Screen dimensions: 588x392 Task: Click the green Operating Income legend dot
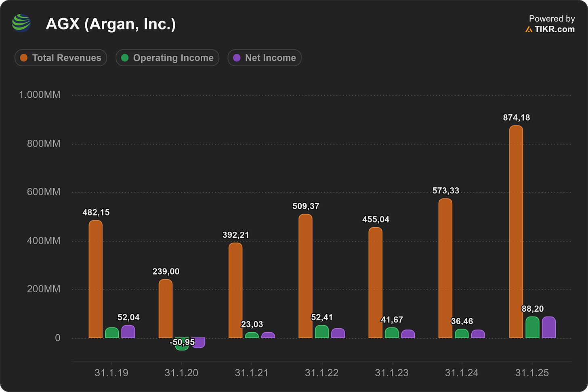(x=125, y=58)
